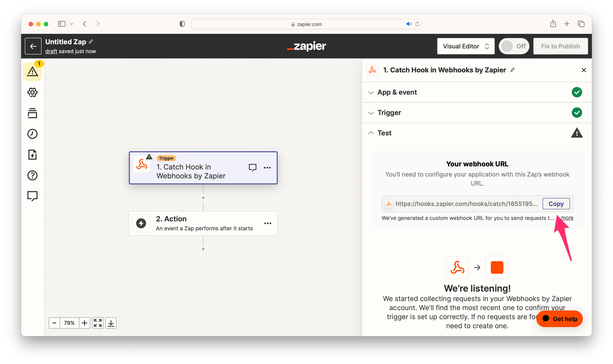This screenshot has height=364, width=613.
Task: Open more options for 2. Action step
Action: [268, 223]
